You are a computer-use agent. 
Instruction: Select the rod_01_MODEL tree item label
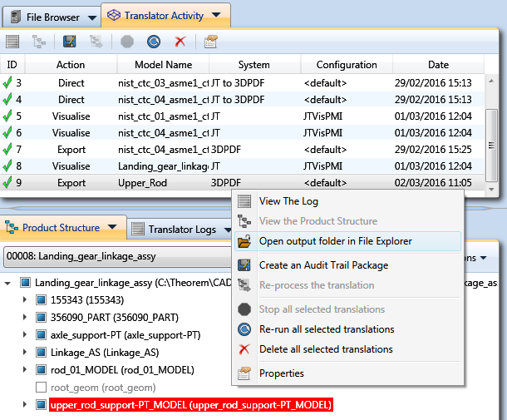[122, 370]
